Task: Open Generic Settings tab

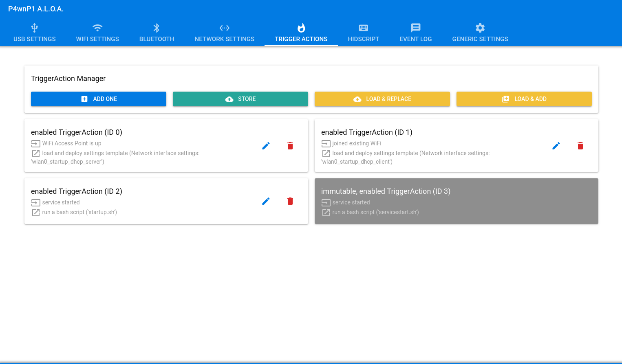Action: (480, 33)
